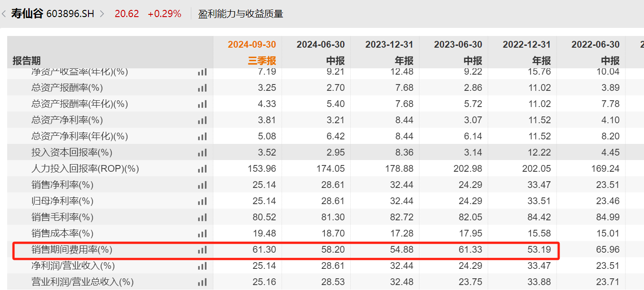Click value 6.42 in 总资产净利率(年化) row
The image size is (644, 290).
pyautogui.click(x=335, y=136)
